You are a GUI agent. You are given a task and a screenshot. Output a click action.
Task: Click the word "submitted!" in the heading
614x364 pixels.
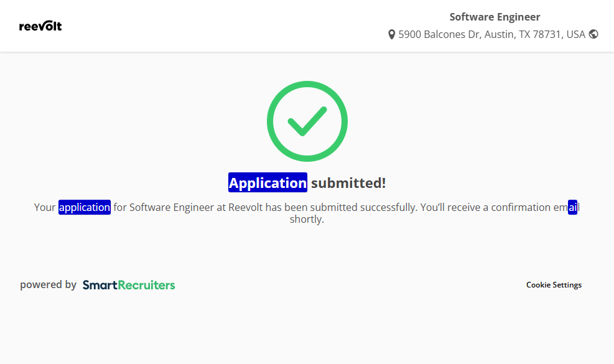coord(348,183)
